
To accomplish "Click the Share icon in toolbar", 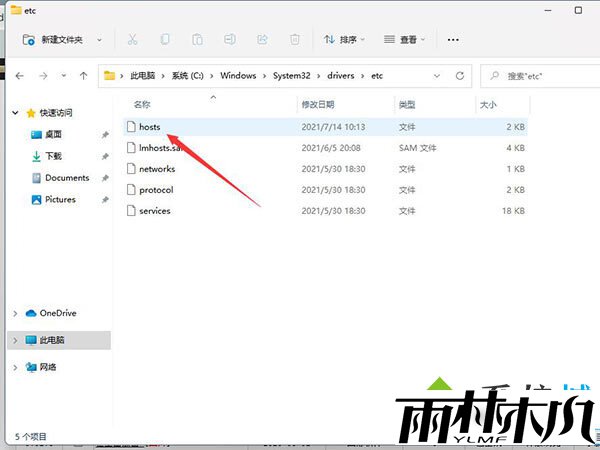I will point(262,40).
